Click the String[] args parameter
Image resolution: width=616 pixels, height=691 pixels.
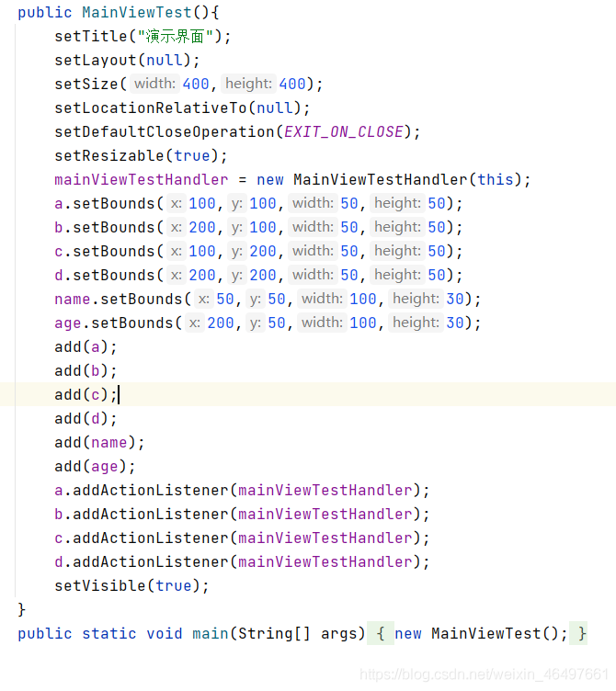(x=298, y=633)
